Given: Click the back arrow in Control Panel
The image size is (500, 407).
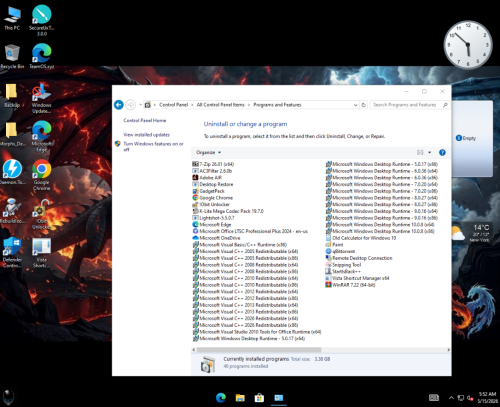Looking at the screenshot, I should coord(119,105).
